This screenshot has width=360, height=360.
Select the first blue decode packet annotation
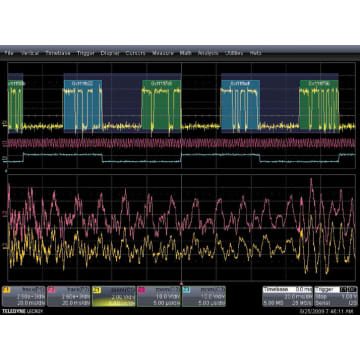83,104
